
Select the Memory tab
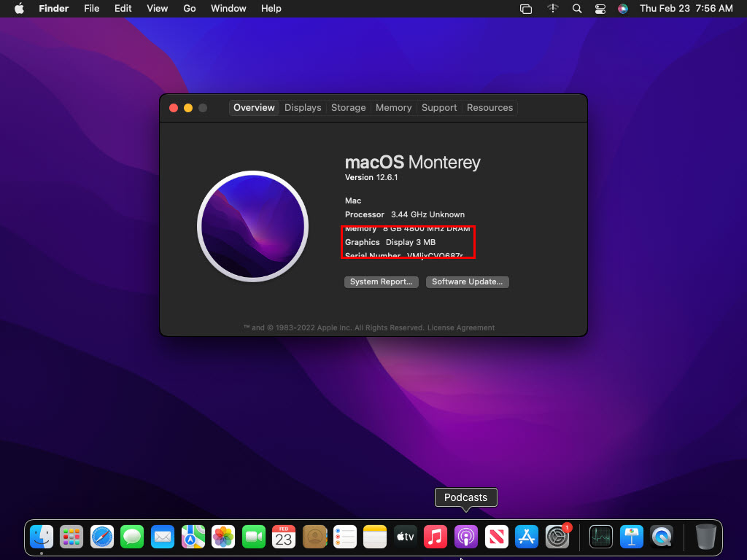point(393,108)
